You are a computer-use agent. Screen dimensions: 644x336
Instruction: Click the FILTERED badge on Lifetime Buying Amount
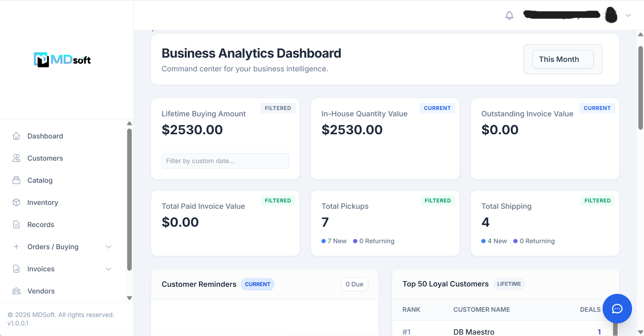[278, 108]
